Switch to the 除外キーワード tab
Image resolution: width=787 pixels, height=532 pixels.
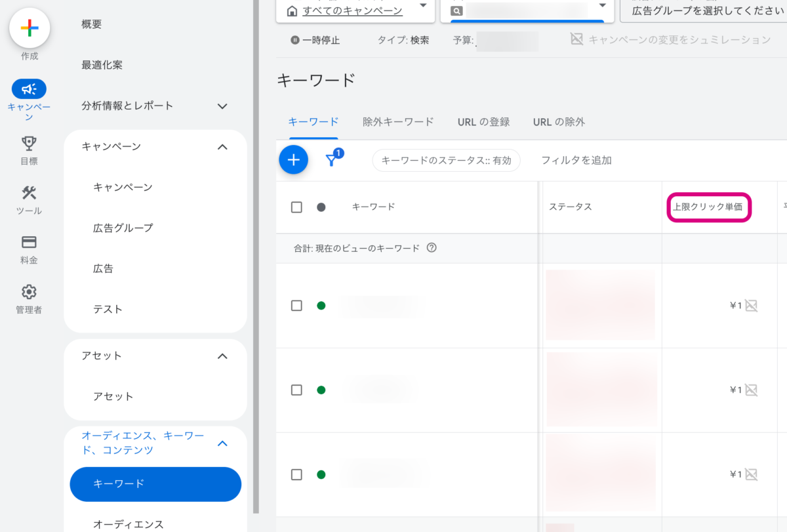398,122
